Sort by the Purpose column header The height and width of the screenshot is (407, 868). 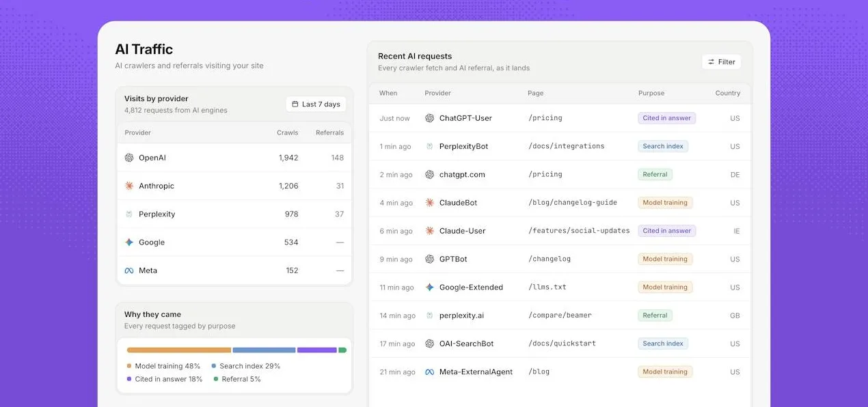click(651, 93)
